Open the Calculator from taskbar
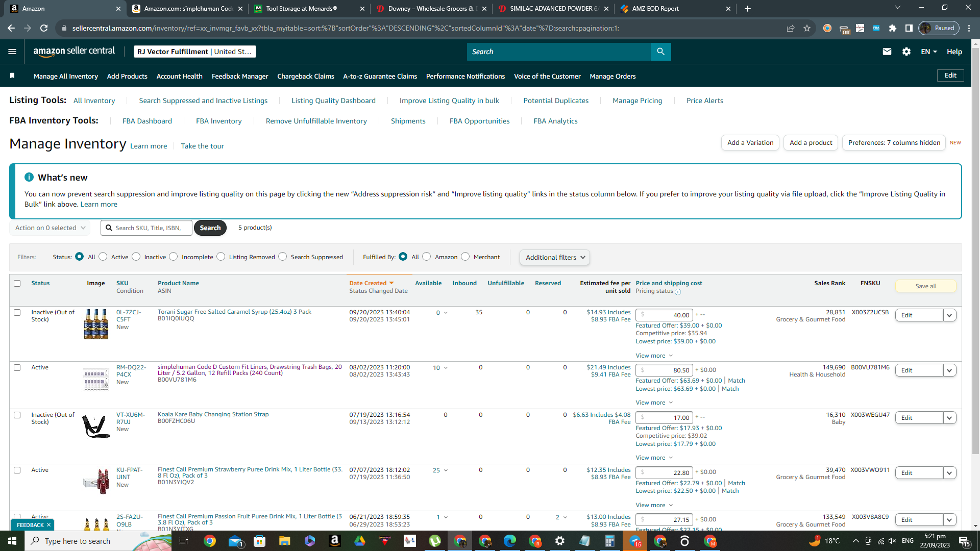Screen dimensions: 980x551 (610, 541)
